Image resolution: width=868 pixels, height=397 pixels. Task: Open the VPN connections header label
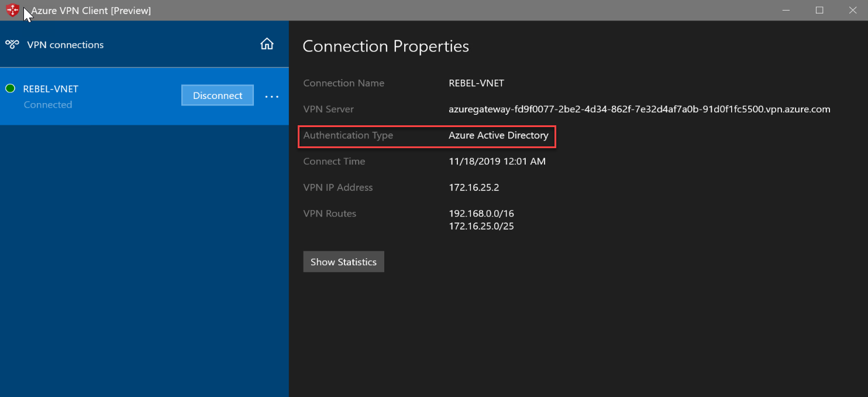tap(66, 45)
